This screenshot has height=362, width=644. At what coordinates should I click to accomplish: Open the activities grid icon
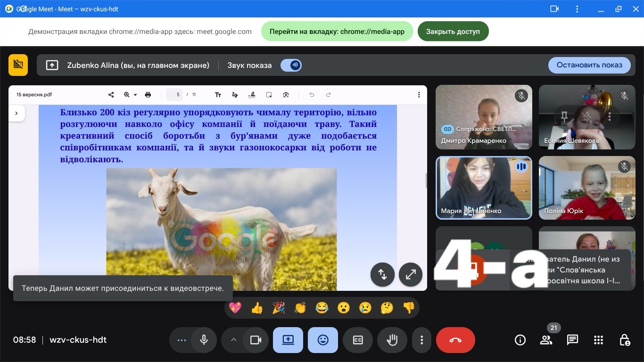tap(598, 340)
